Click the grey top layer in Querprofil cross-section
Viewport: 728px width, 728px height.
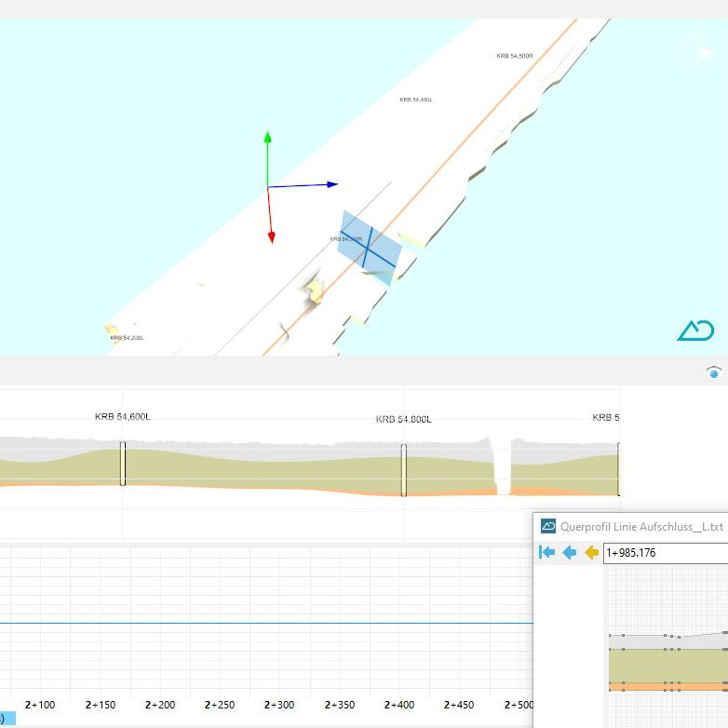668,642
